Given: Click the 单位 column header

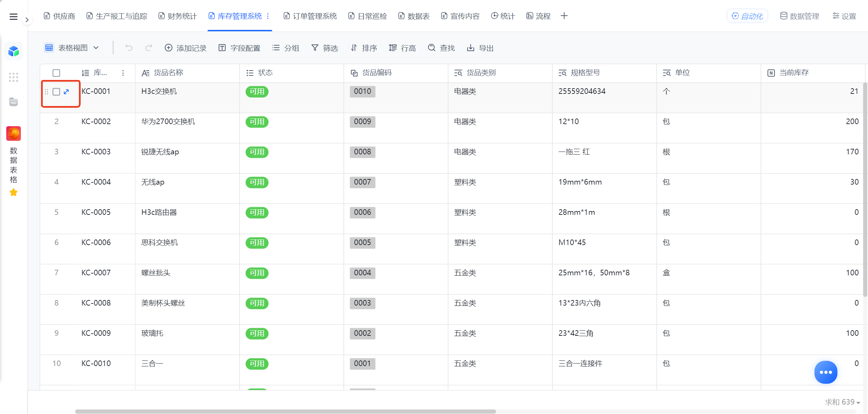Looking at the screenshot, I should (708, 73).
